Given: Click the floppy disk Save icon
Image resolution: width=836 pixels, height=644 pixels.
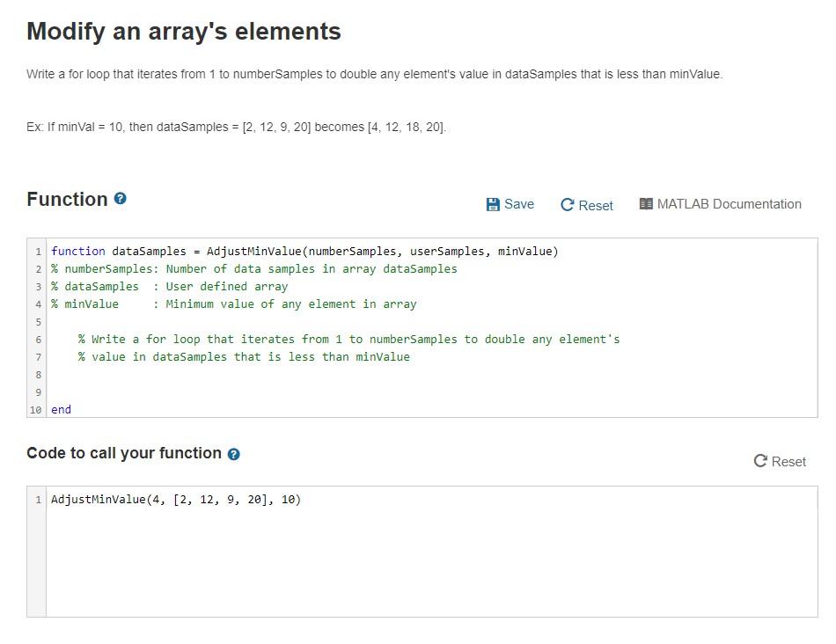Looking at the screenshot, I should pos(493,205).
